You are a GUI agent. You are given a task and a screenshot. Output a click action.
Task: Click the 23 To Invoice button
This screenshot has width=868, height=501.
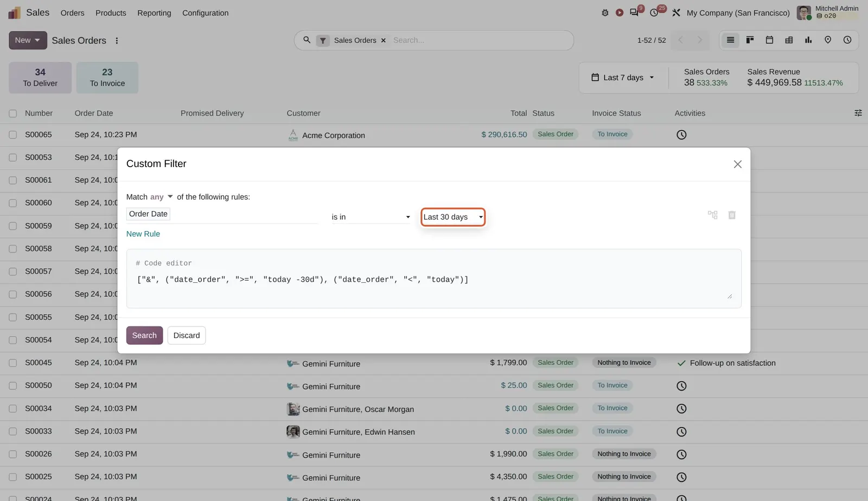(107, 78)
